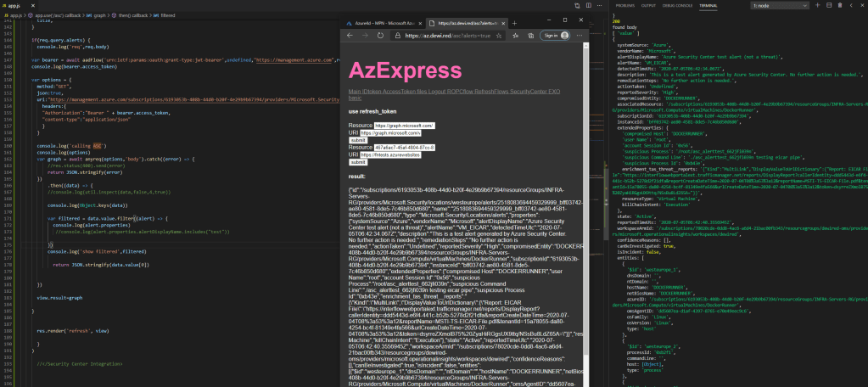868x387 pixels.
Task: Open the browser settings ellipsis menu
Action: coord(578,36)
